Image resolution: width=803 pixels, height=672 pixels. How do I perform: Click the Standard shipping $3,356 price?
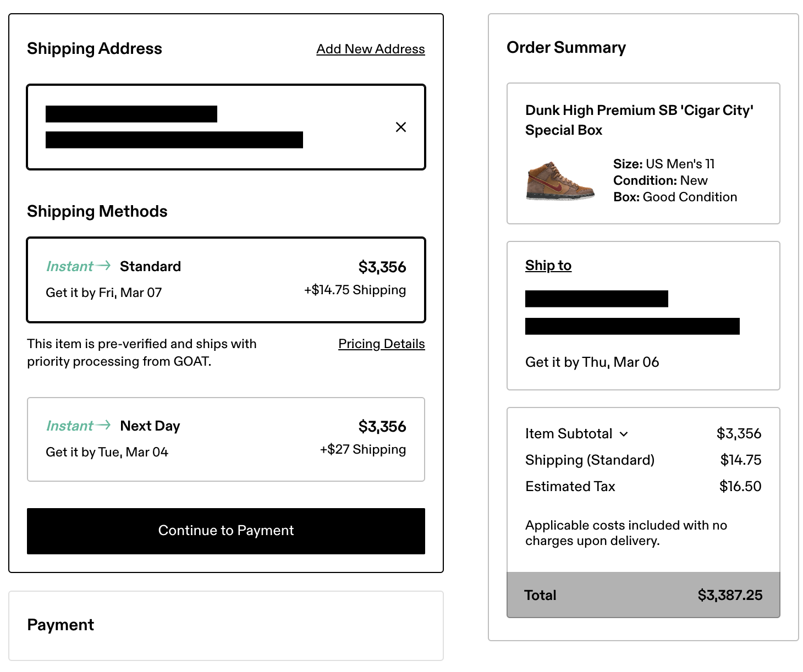[382, 267]
